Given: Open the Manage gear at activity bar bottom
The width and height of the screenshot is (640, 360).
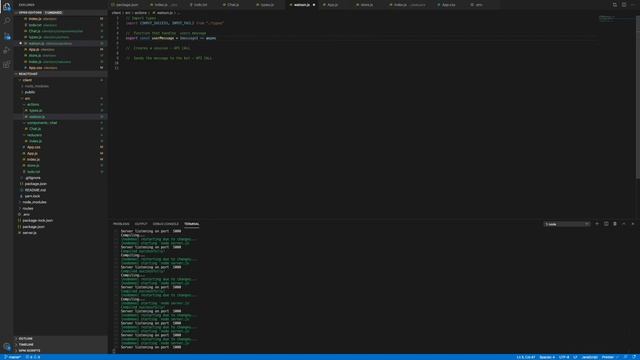Looking at the screenshot, I should coord(7,347).
